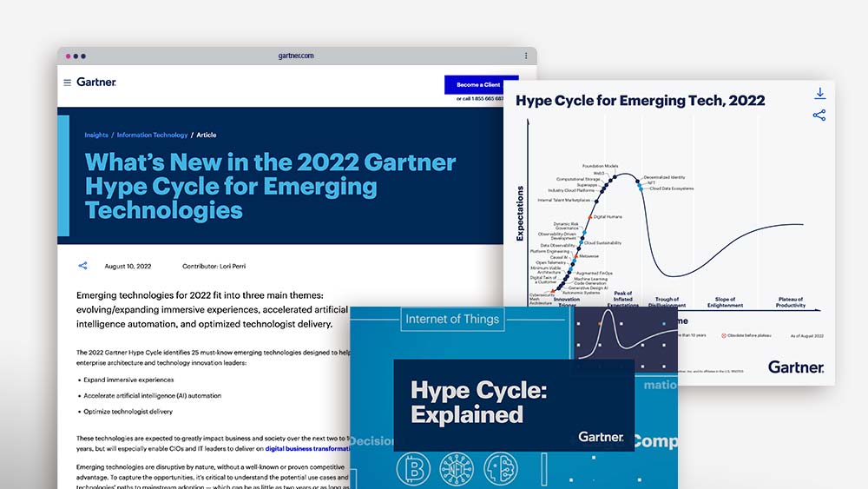The height and width of the screenshot is (489, 868).
Task: Click Trough of Disillusionment label
Action: point(667,301)
